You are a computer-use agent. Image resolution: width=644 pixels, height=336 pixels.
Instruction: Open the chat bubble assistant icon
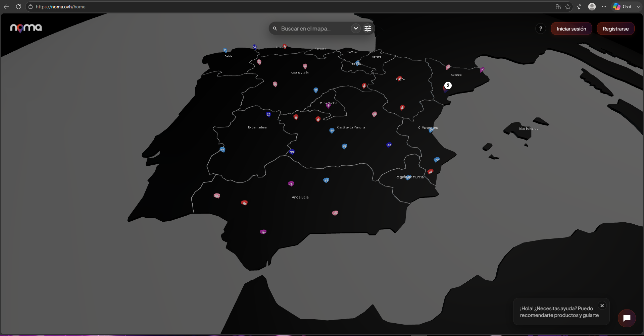pyautogui.click(x=627, y=318)
